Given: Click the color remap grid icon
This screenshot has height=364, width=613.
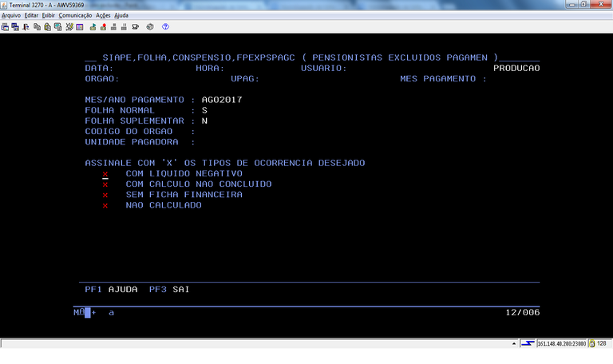Looking at the screenshot, I should (x=80, y=27).
